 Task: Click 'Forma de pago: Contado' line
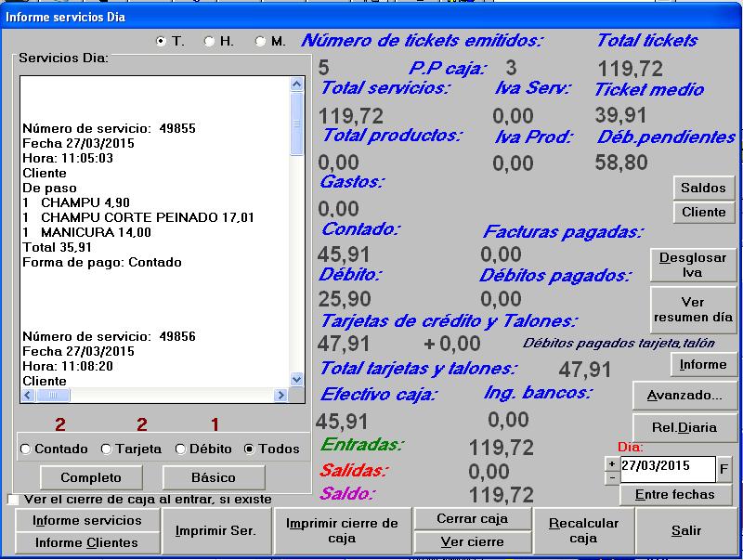pyautogui.click(x=102, y=263)
